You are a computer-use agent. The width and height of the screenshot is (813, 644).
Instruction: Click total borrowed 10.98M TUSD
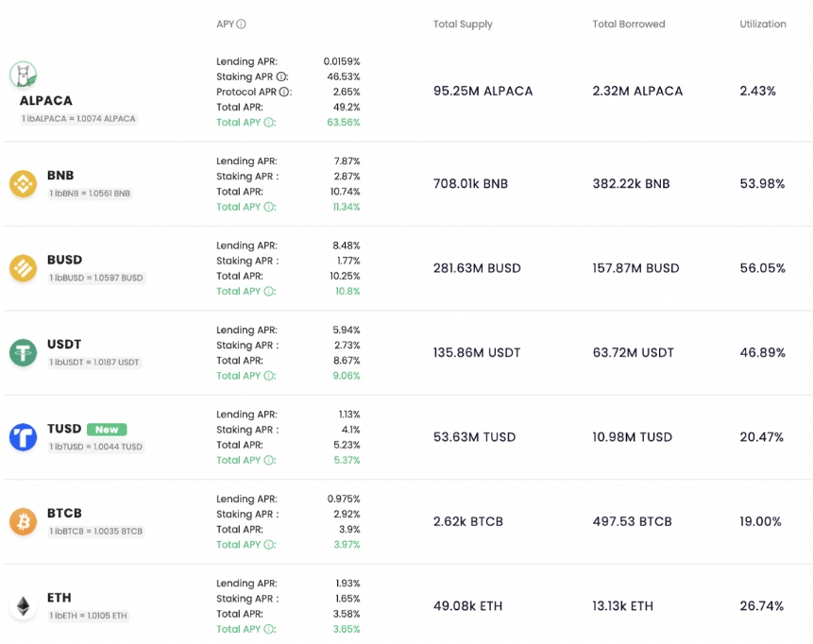[x=633, y=437]
